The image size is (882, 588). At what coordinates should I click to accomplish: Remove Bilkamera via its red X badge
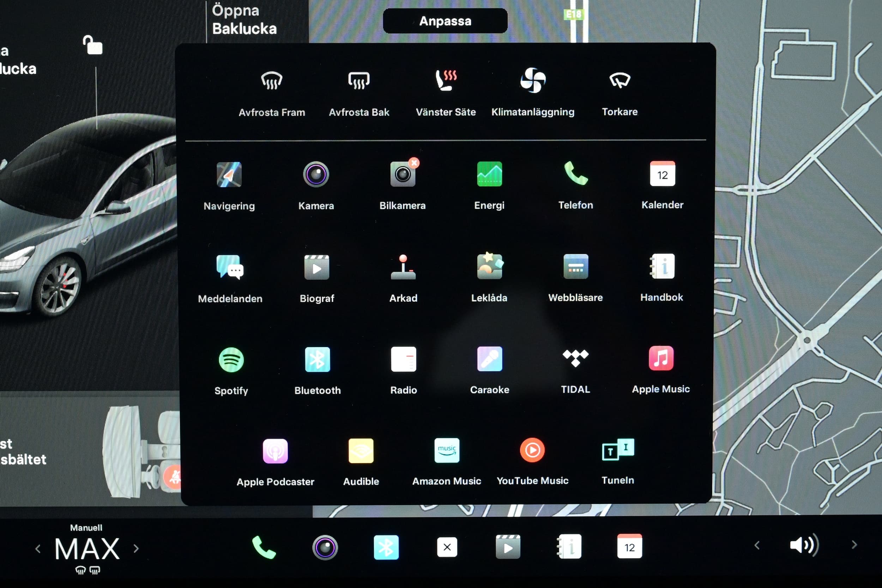(x=414, y=163)
